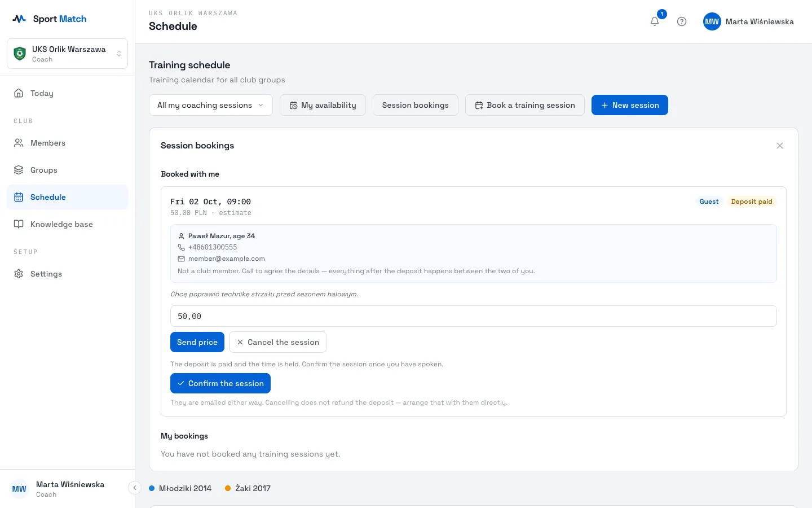Click the Guest badge
This screenshot has width=812, height=508.
coord(709,202)
